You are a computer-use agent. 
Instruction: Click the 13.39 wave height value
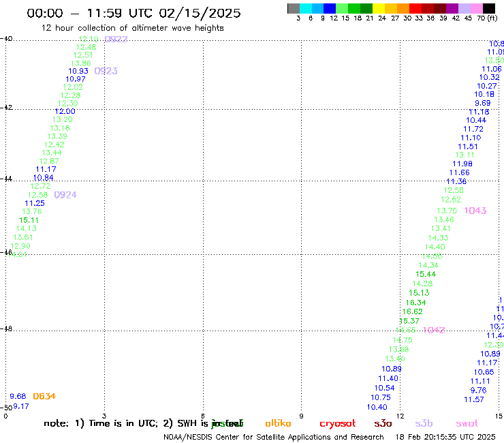[x=57, y=136]
